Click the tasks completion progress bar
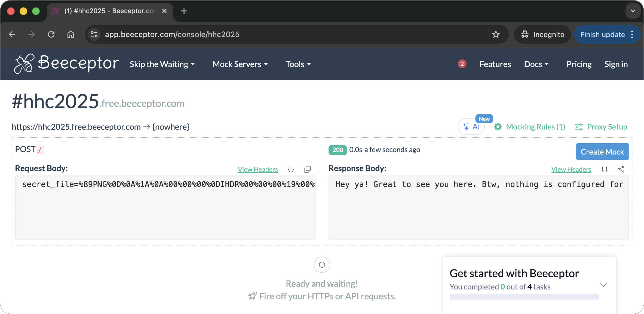This screenshot has width=644, height=314. tap(524, 297)
